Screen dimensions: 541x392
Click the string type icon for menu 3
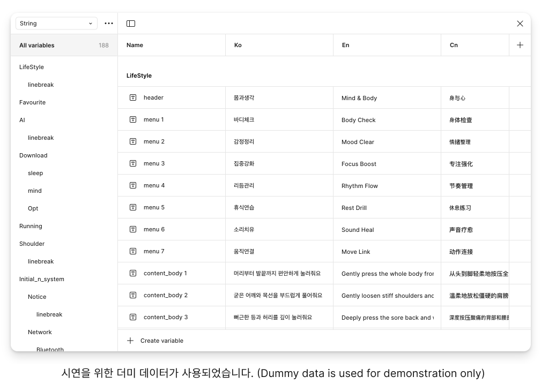(133, 163)
